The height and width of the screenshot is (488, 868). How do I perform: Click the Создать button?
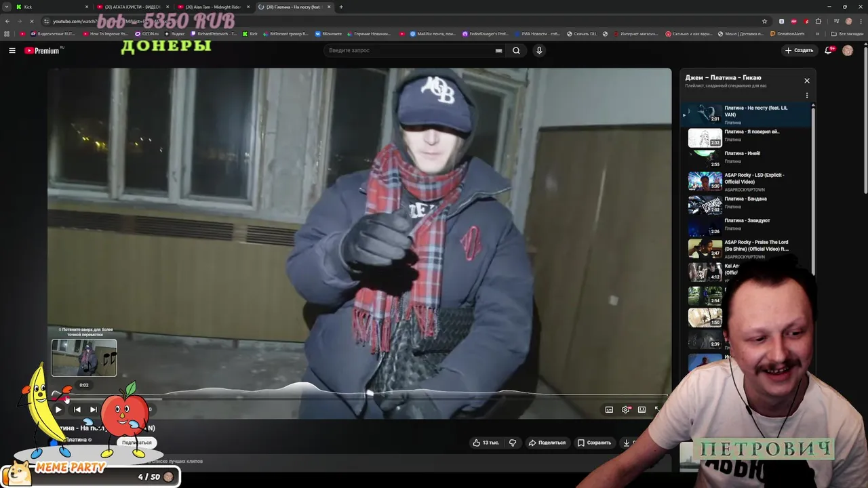point(799,50)
